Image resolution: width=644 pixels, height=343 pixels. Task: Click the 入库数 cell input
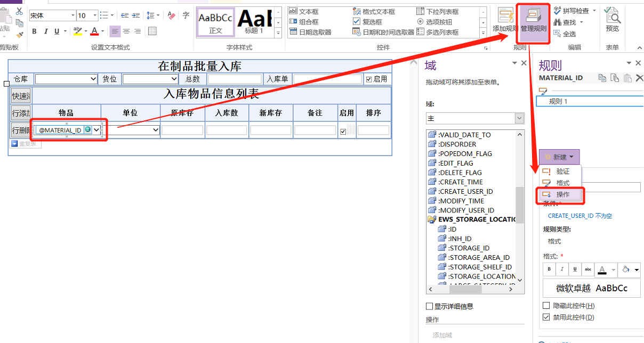tap(227, 130)
